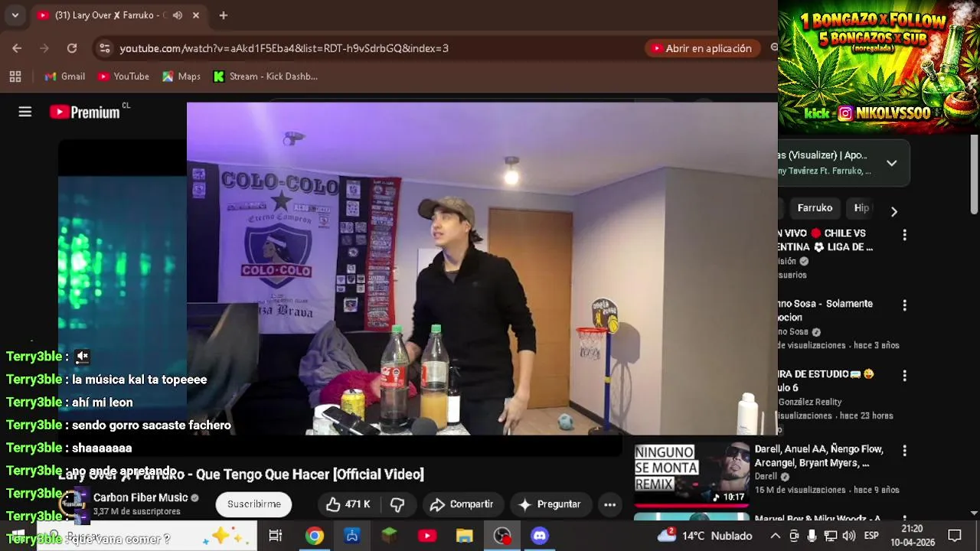Image resolution: width=980 pixels, height=551 pixels.
Task: Open the YouTube bookmark
Action: 123,77
